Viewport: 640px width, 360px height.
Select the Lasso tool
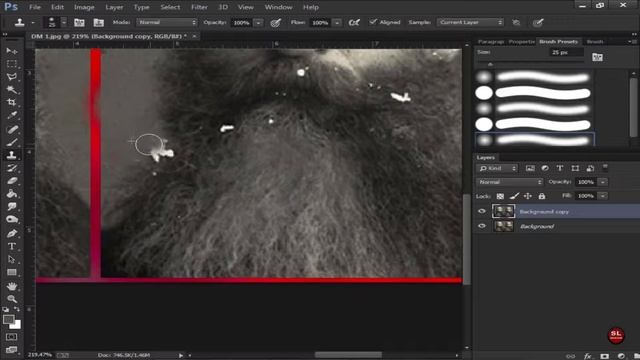11,76
